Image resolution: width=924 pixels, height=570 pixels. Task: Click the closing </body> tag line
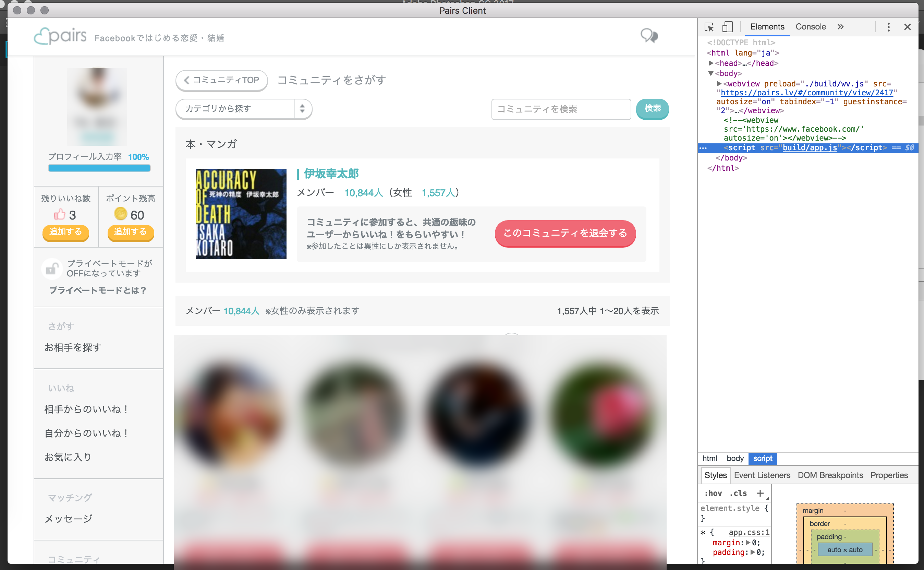coord(731,158)
